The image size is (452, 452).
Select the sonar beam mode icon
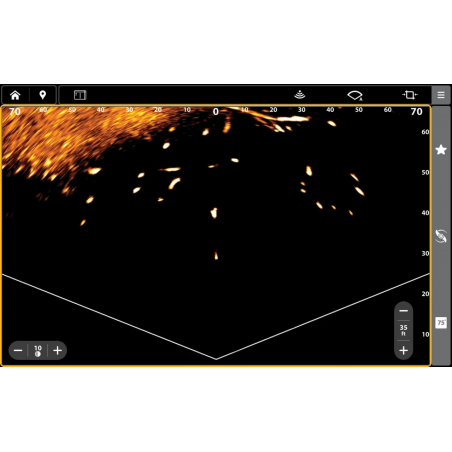click(355, 95)
